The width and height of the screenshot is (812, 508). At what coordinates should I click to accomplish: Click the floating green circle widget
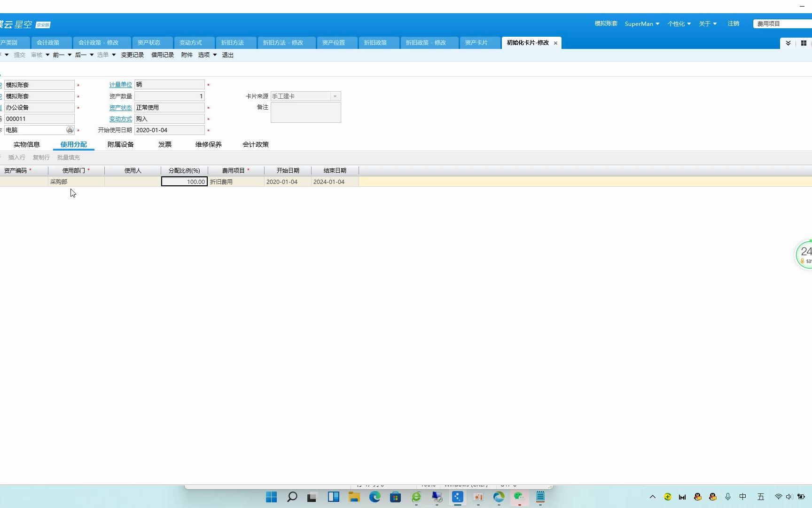point(804,254)
